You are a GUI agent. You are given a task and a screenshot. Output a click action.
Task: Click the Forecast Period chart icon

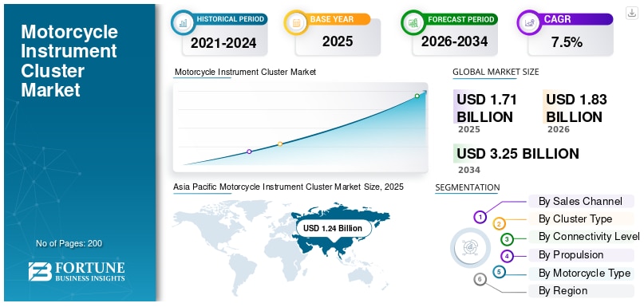413,22
